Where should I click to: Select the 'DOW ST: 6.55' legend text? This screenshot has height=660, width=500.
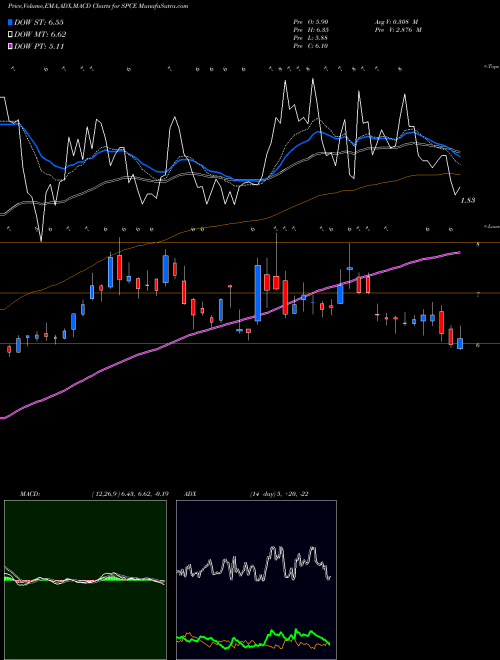pos(39,22)
